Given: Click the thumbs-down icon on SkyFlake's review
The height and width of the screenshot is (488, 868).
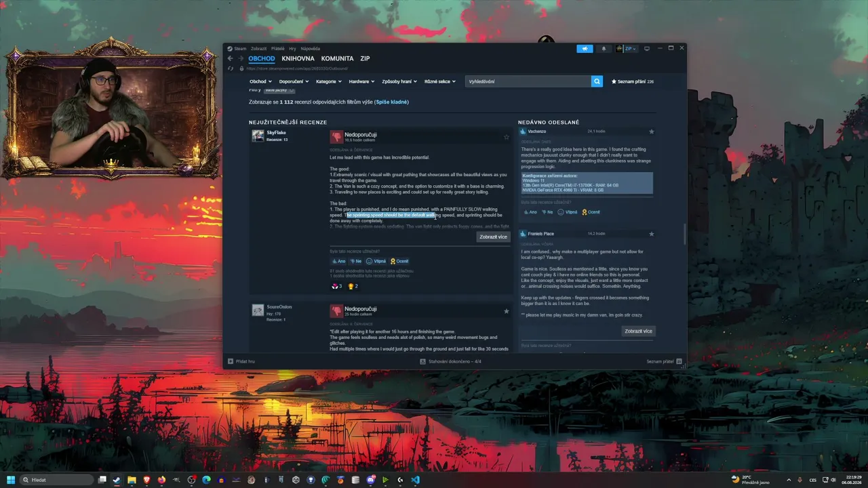Looking at the screenshot, I should [x=336, y=137].
